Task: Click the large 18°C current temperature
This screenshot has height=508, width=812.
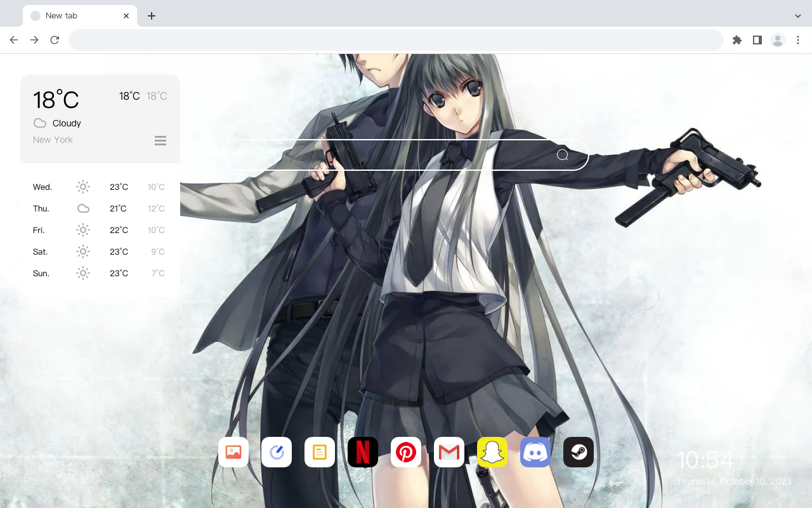Action: pos(56,100)
